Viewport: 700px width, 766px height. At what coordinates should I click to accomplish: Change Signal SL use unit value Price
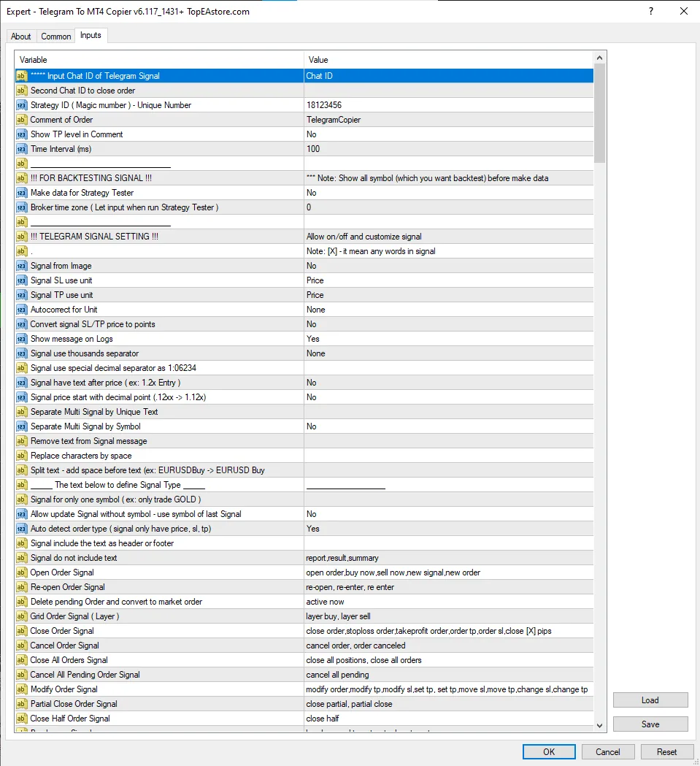(x=448, y=280)
